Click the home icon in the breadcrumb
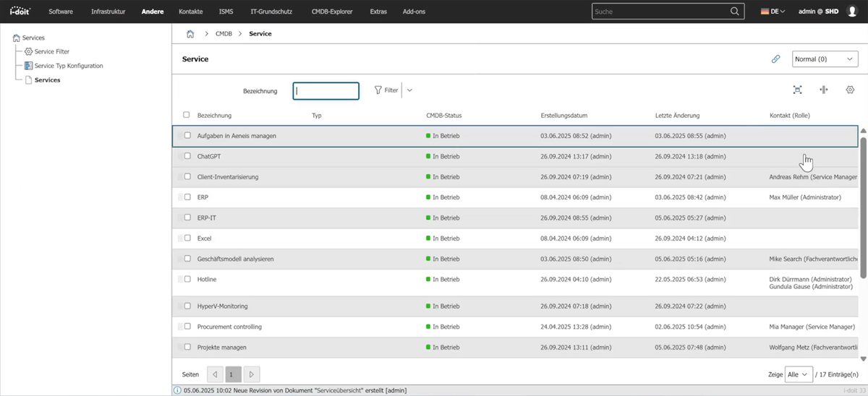868x396 pixels. [190, 34]
